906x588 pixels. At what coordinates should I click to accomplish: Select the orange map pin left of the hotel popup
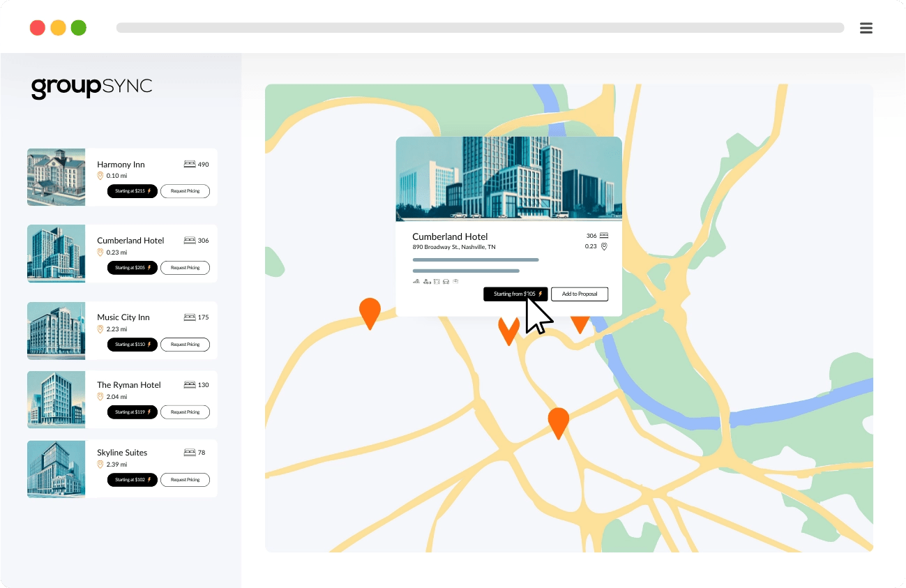[370, 313]
